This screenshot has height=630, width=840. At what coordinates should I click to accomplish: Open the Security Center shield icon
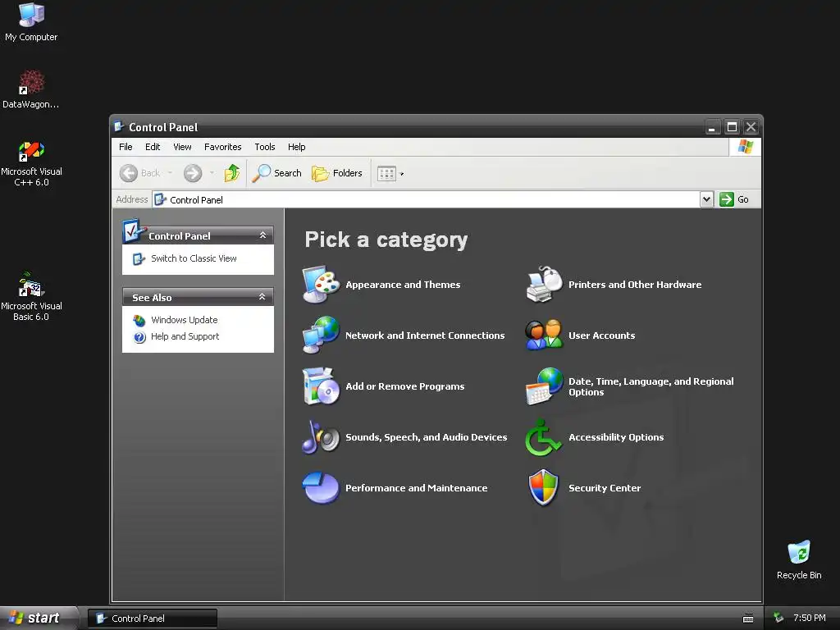pos(543,487)
